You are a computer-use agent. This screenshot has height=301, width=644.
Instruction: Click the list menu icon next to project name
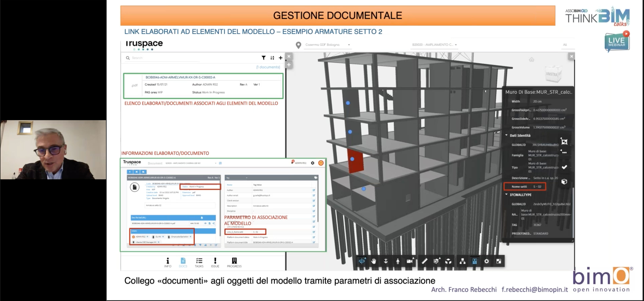[x=220, y=163]
